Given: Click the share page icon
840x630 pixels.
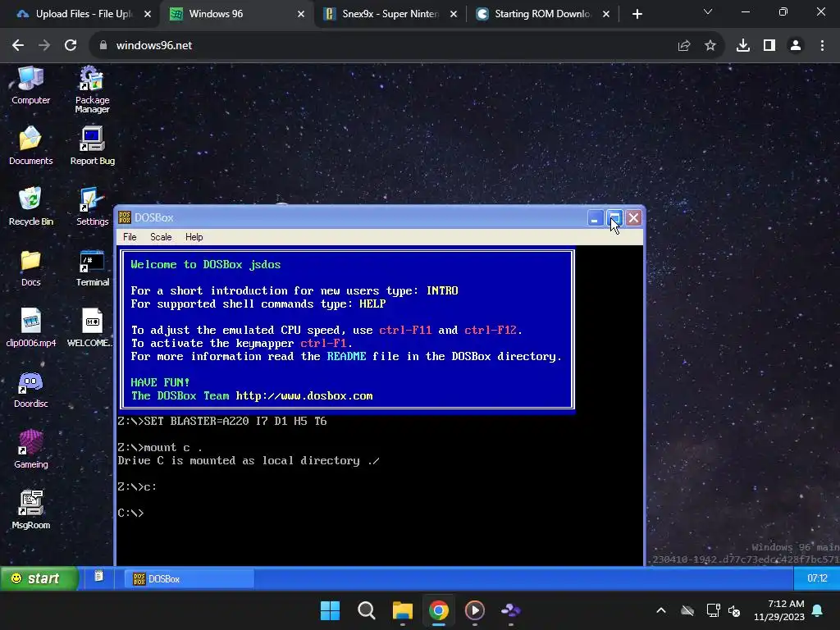Looking at the screenshot, I should [x=684, y=46].
